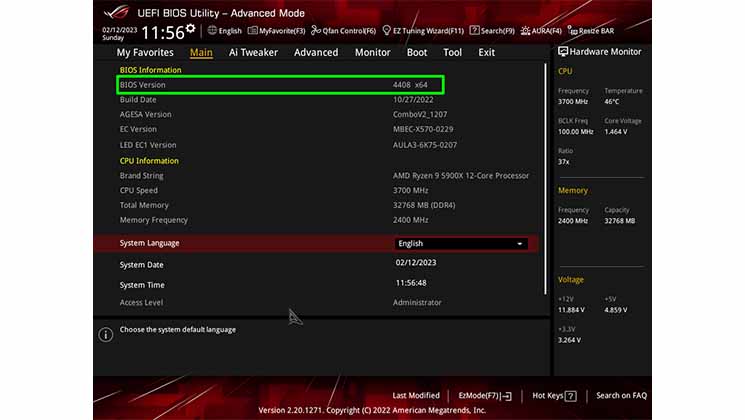Click the info circle icon
The height and width of the screenshot is (420, 745).
(105, 334)
